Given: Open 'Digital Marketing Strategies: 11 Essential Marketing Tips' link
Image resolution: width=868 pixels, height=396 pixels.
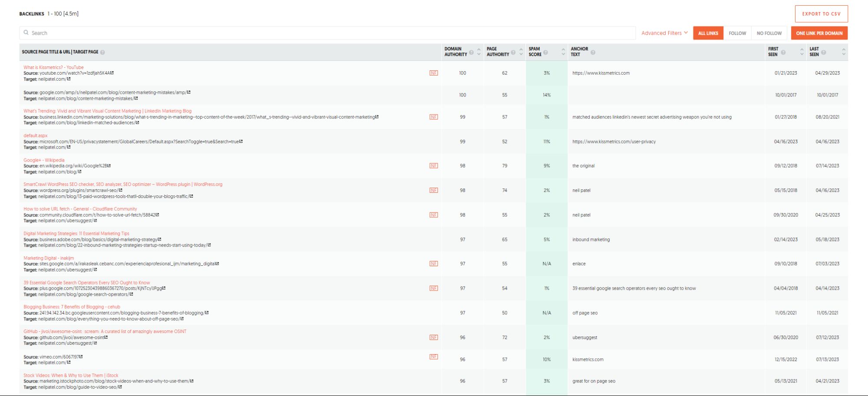Looking at the screenshot, I should pyautogui.click(x=76, y=234).
